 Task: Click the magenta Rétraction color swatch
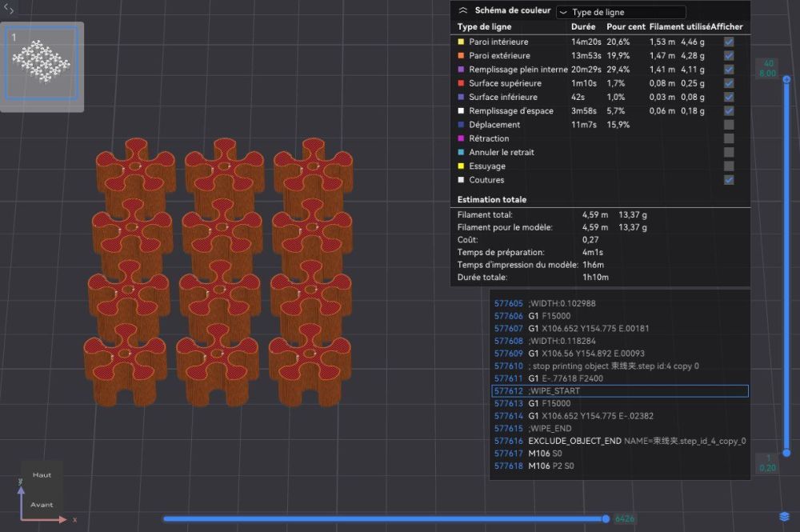(x=461, y=138)
